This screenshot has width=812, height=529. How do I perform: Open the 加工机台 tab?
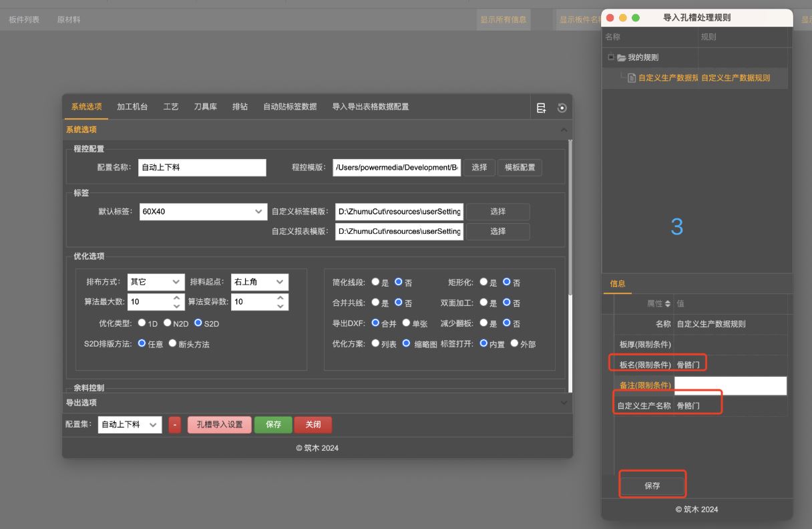pyautogui.click(x=132, y=107)
